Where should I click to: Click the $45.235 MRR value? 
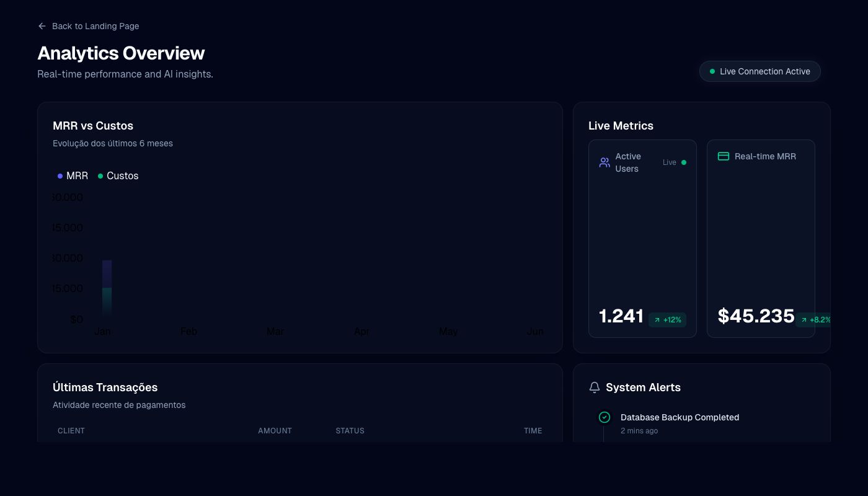coord(756,316)
